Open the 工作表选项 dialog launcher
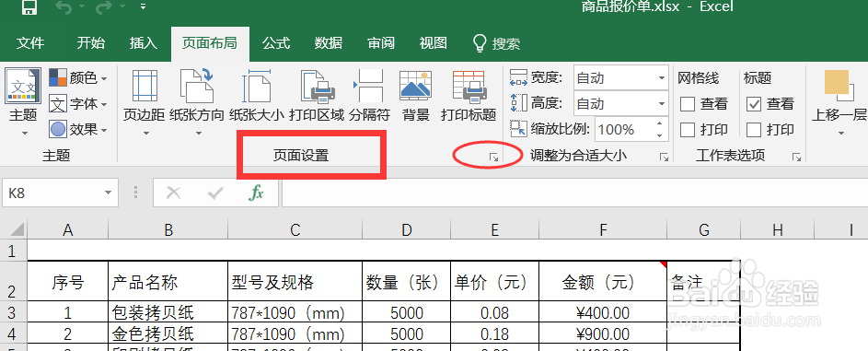Viewport: 868px width, 351px height. (796, 158)
